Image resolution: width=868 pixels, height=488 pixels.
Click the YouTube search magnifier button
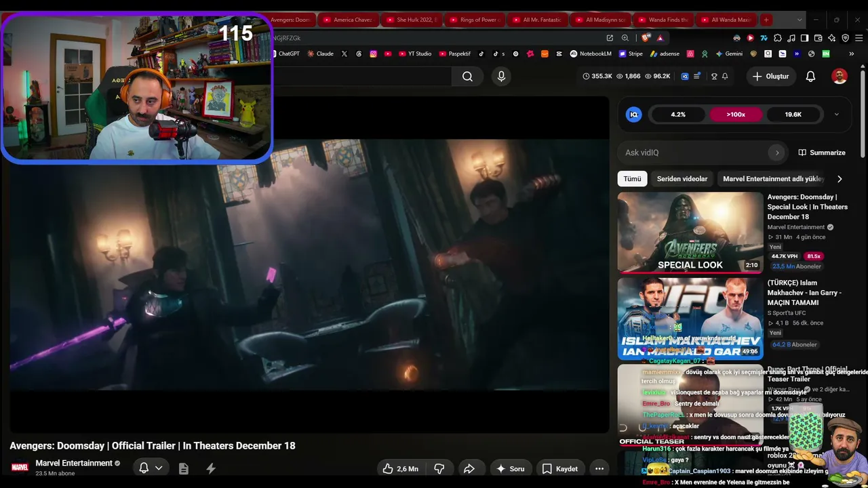click(467, 77)
